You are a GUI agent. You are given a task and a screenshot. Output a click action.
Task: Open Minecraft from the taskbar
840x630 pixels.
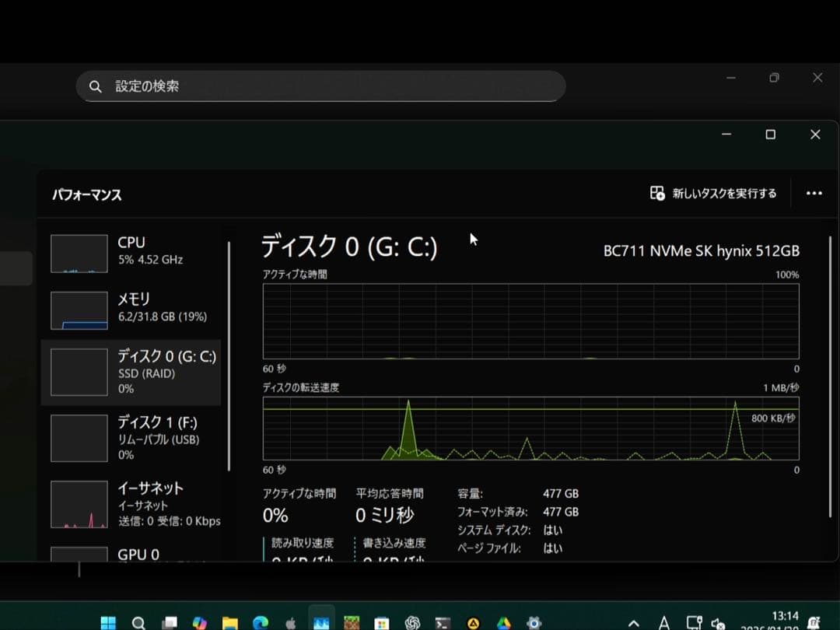352,622
